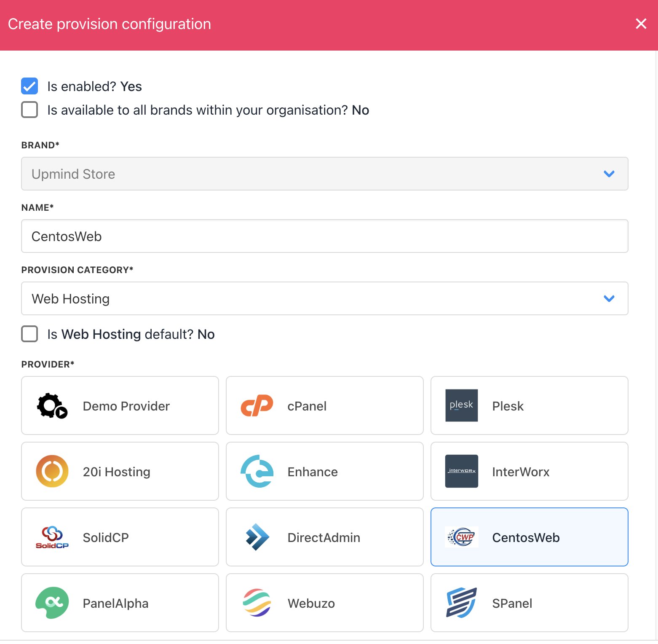Click the PanelAlpha logo icon

(x=52, y=603)
